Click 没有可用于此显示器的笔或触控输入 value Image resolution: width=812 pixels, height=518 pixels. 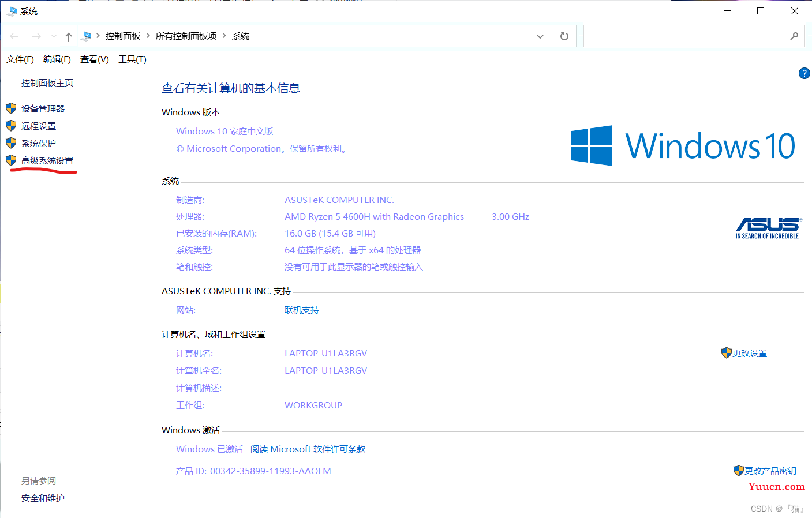[354, 266]
